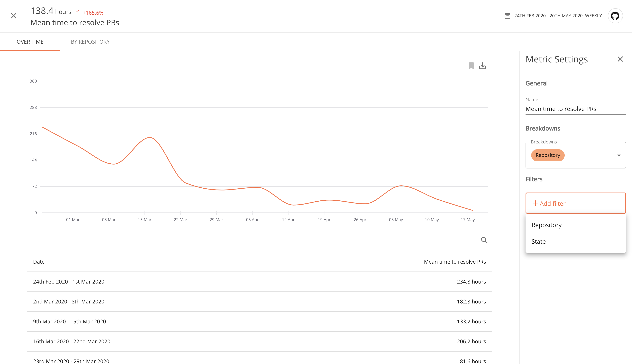Edit the metric Name input field
Viewport: 632px width, 364px height.
coord(575,109)
